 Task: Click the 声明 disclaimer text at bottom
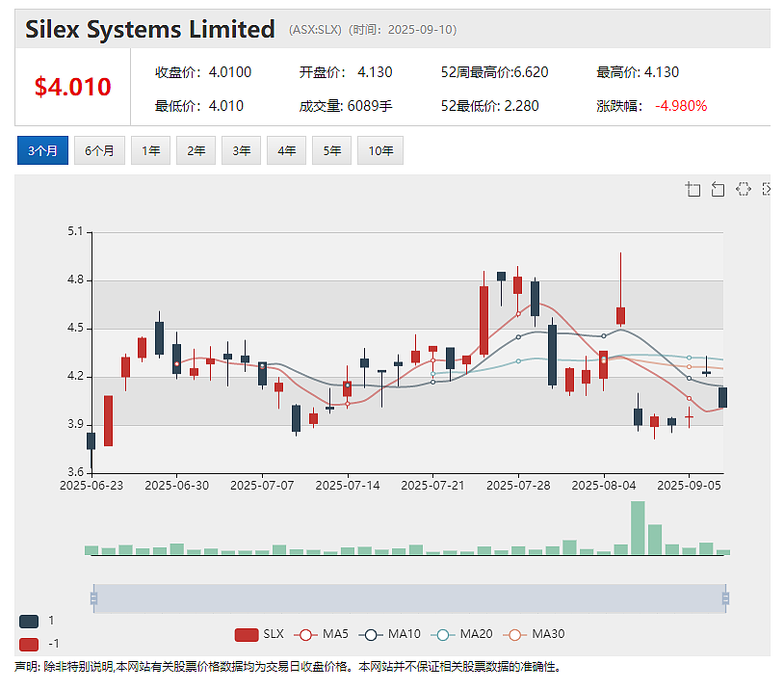(288, 667)
